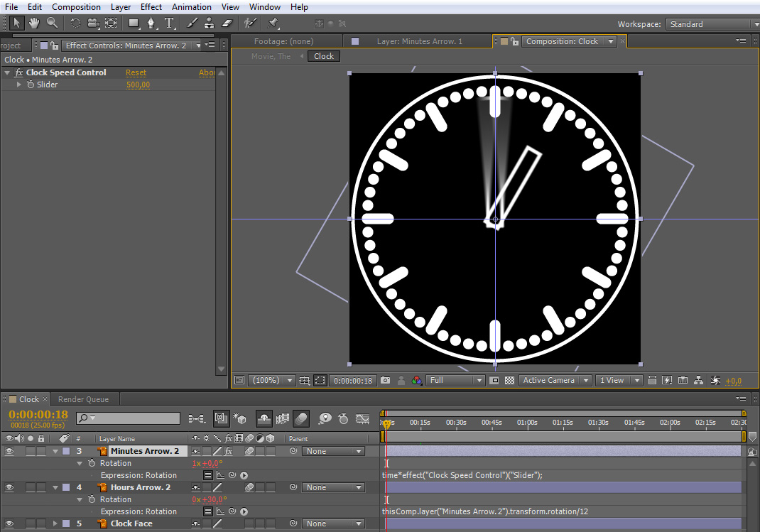
Task: Open Show Channel color management icon
Action: coord(416,380)
